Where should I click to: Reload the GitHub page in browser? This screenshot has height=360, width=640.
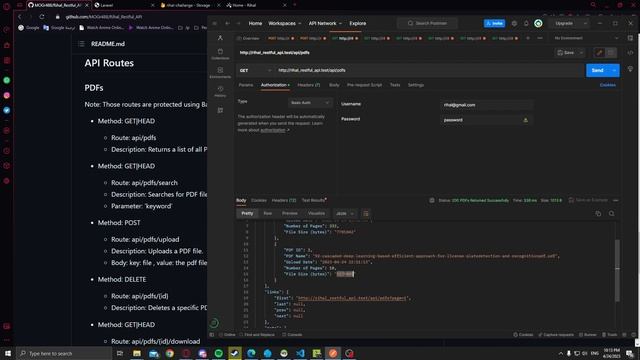click(42, 17)
